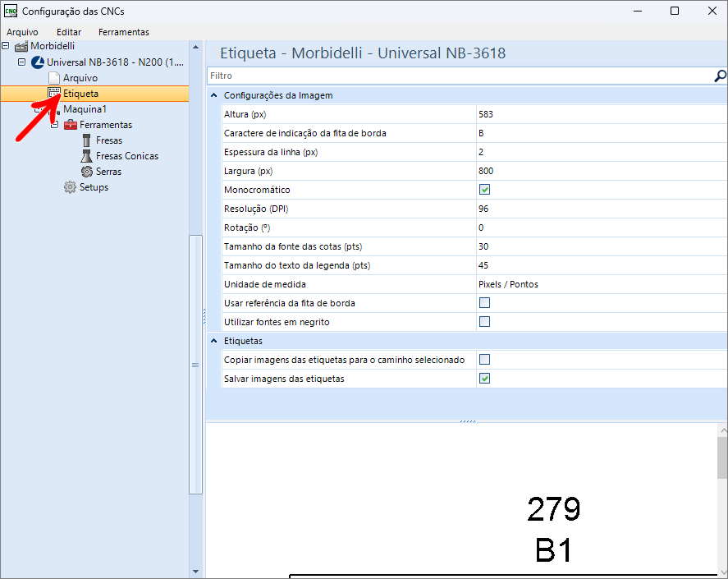Toggle the Monocromático checkbox
The width and height of the screenshot is (728, 579).
pyautogui.click(x=484, y=190)
